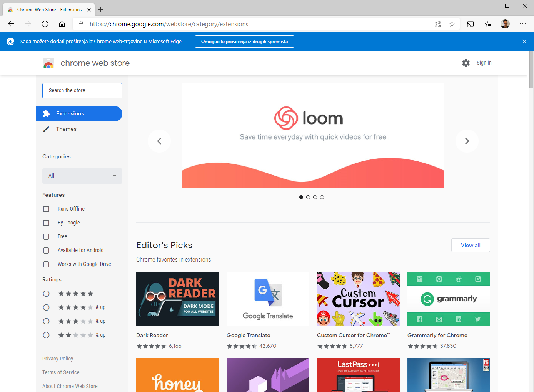Click the browser address bar URL
This screenshot has height=392, width=534.
[169, 24]
